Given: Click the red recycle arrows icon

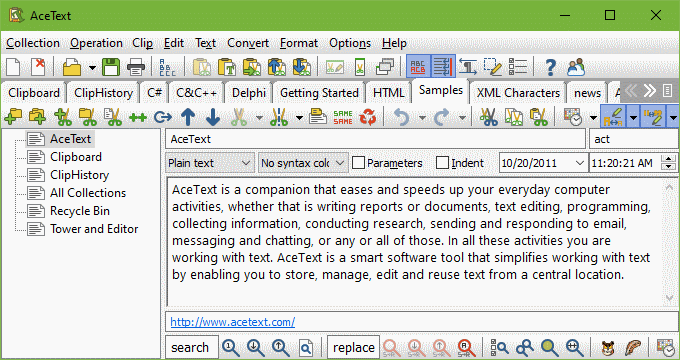Looking at the screenshot, I should [x=368, y=117].
